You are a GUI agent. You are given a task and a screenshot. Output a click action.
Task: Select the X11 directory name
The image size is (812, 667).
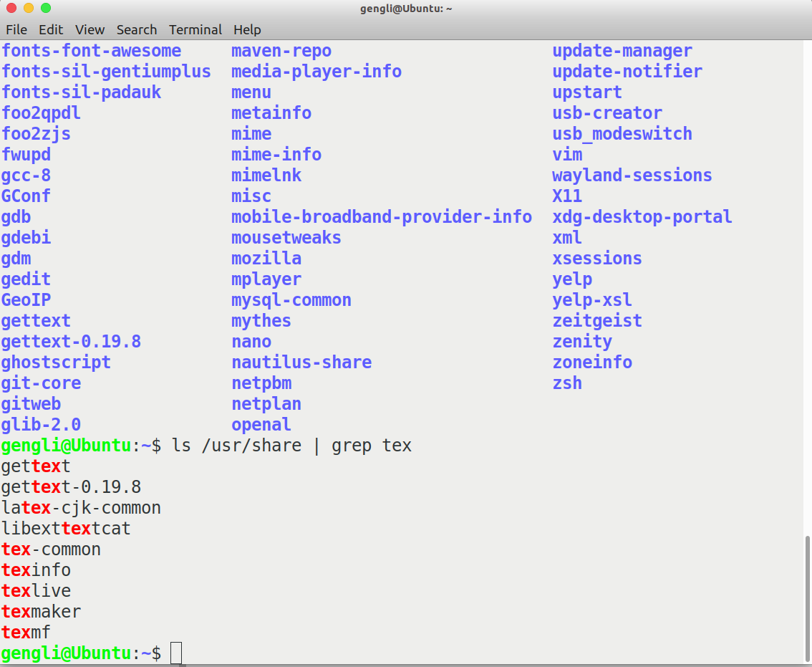pos(567,196)
